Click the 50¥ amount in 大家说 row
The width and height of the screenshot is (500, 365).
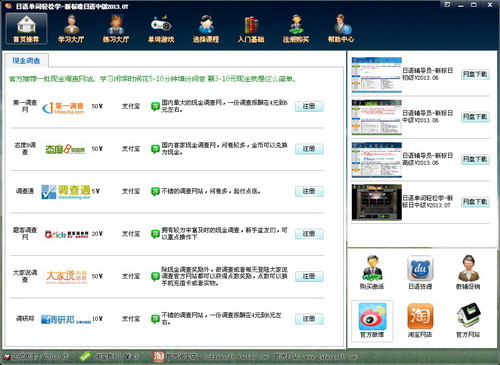[x=97, y=276]
